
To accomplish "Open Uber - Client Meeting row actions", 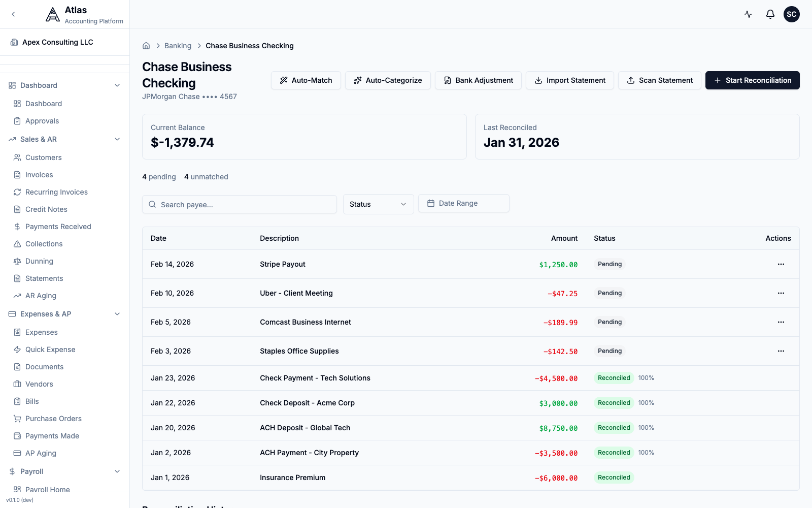I will coord(781,293).
